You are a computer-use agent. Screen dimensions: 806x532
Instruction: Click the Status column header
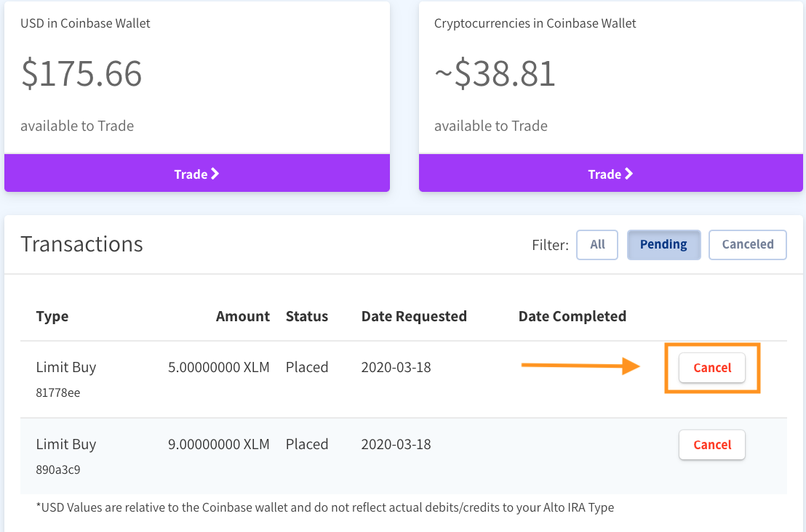307,316
